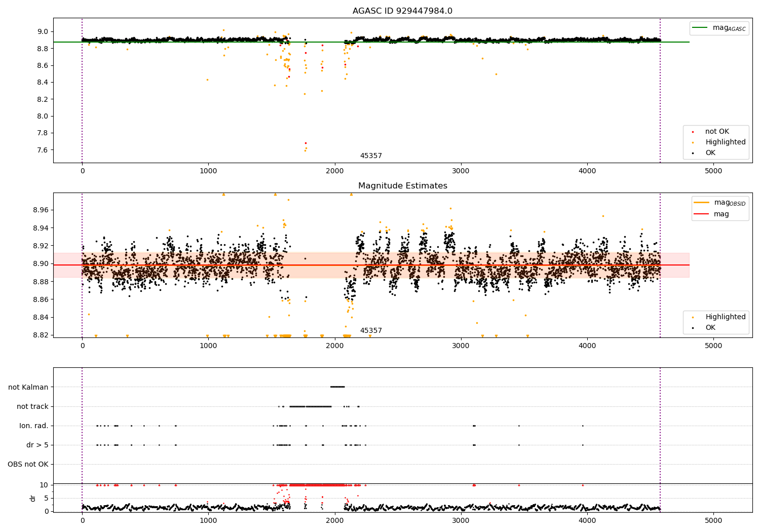Select 'not OK' in top plot legend
The image size is (760, 532).
[x=717, y=132]
